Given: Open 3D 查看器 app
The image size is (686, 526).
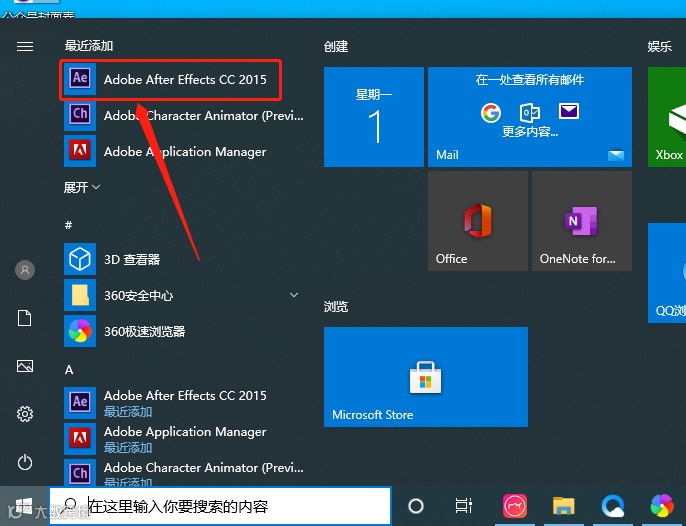Looking at the screenshot, I should tap(184, 259).
